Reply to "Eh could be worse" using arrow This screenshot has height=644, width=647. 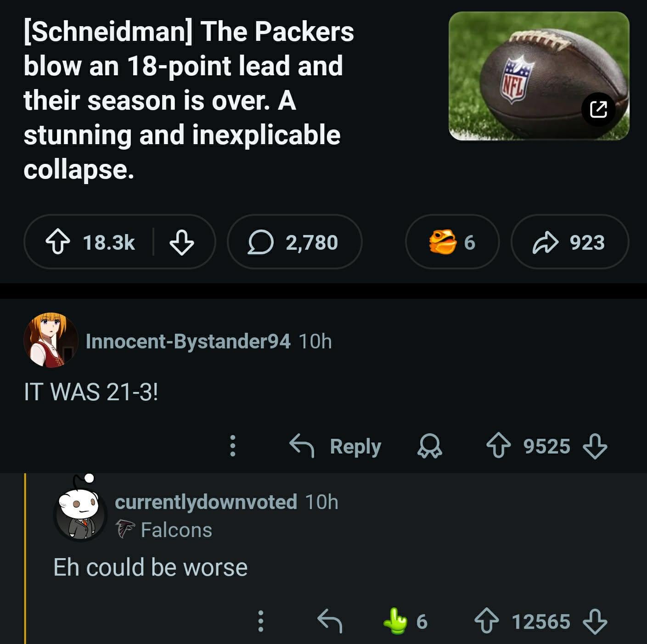tap(330, 621)
